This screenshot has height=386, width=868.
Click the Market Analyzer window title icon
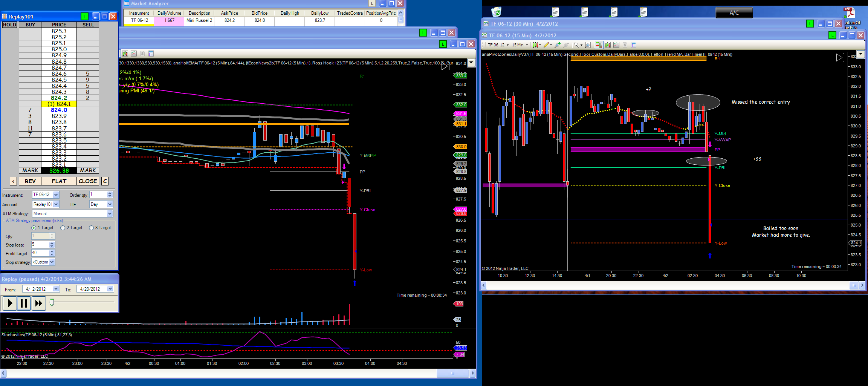(127, 3)
